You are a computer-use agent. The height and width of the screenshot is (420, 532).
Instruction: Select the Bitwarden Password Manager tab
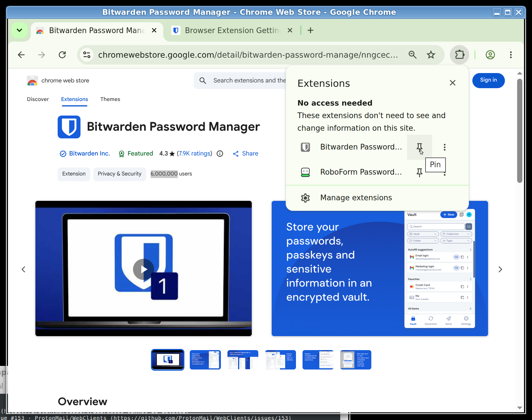pos(96,31)
